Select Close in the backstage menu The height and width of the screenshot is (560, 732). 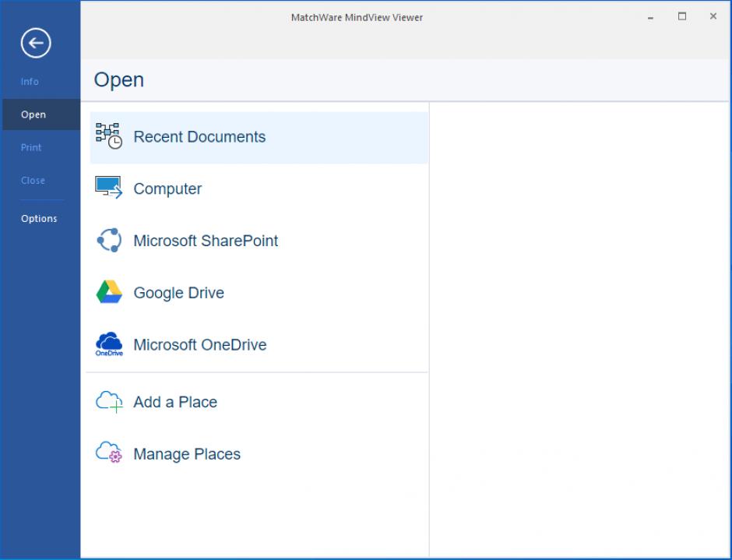pos(33,180)
